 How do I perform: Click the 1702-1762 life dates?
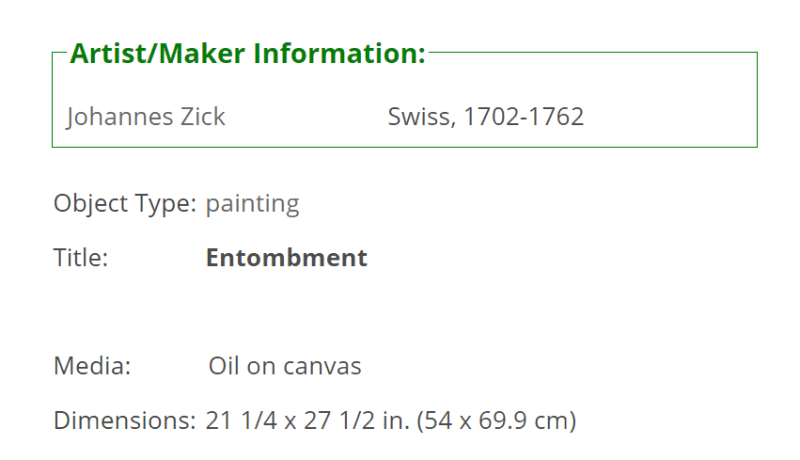[x=523, y=117]
